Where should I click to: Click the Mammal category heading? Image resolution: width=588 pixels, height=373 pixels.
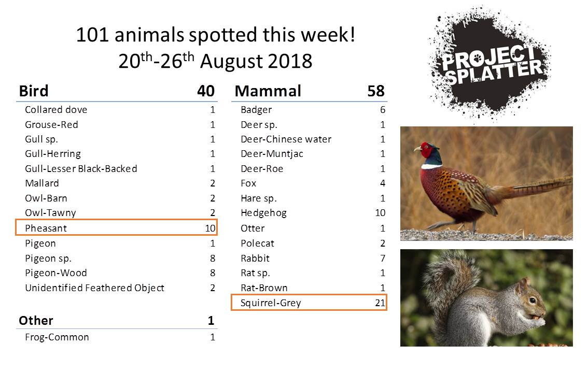[268, 91]
